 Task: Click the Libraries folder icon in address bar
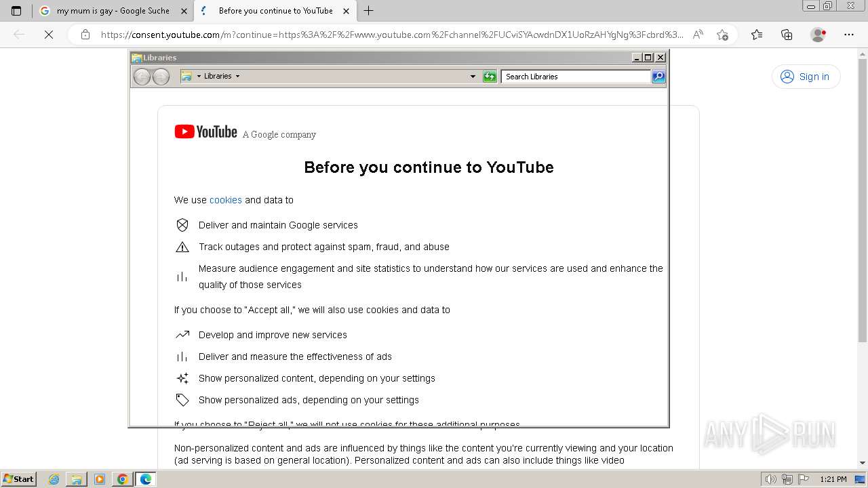186,76
